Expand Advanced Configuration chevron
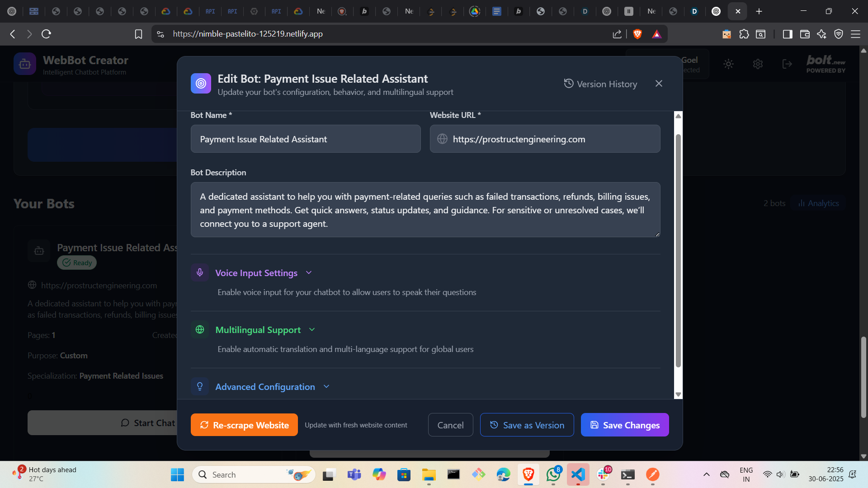The height and width of the screenshot is (488, 868). [x=326, y=386]
